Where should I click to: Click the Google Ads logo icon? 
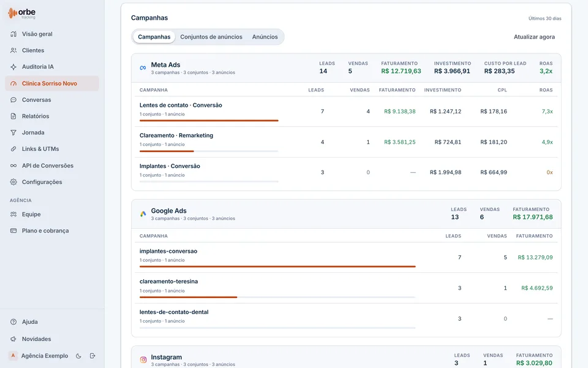[x=143, y=214]
